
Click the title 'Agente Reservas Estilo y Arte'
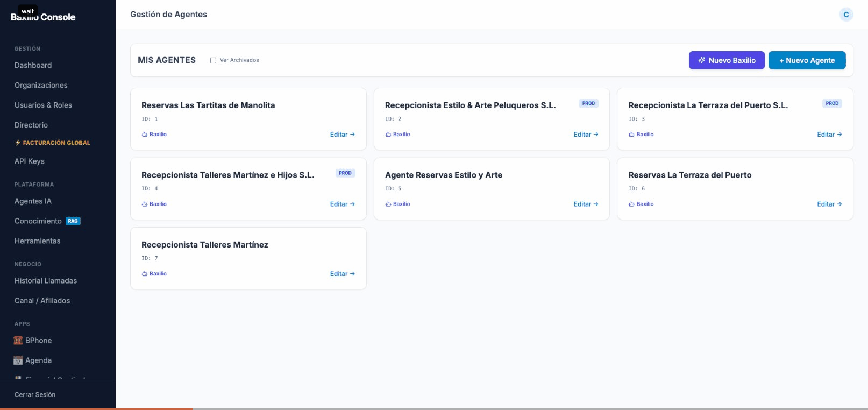click(444, 175)
